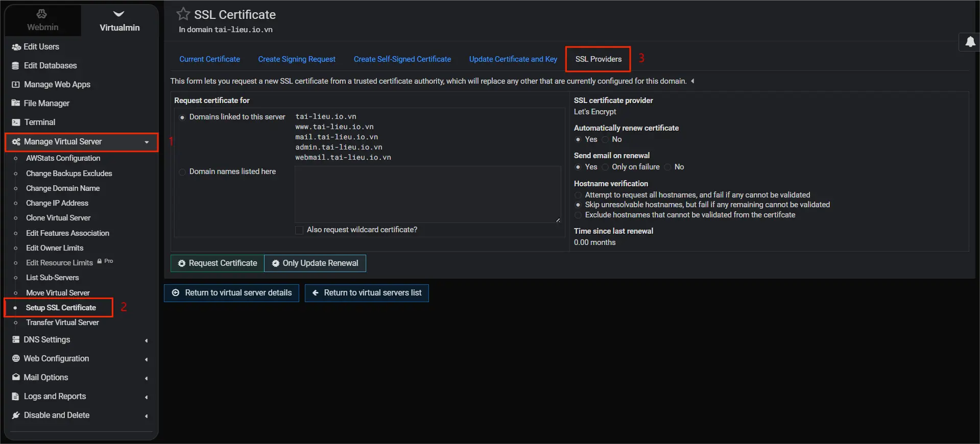The height and width of the screenshot is (444, 980).
Task: Click the DNS Settings icon
Action: [x=16, y=339]
